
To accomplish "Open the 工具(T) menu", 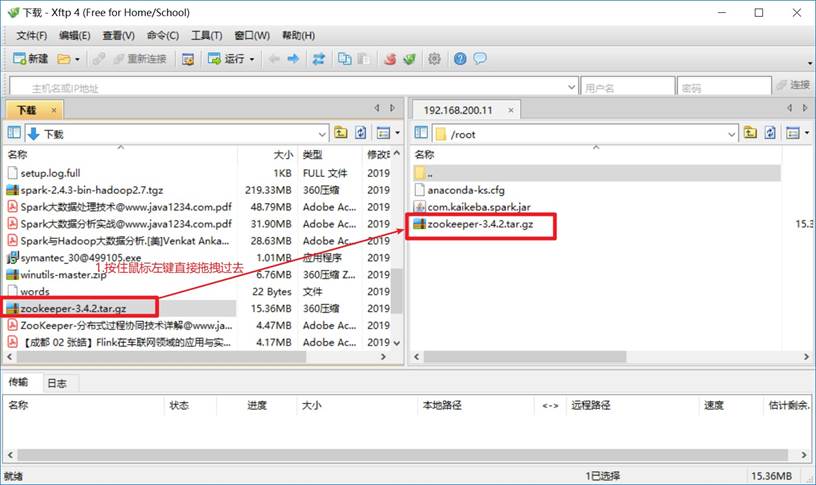I will tap(207, 35).
